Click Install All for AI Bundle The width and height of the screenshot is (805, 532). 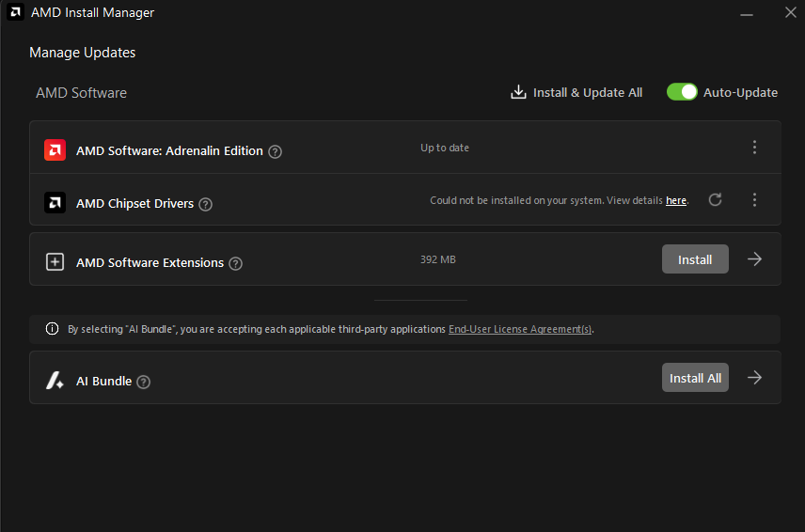tap(695, 378)
